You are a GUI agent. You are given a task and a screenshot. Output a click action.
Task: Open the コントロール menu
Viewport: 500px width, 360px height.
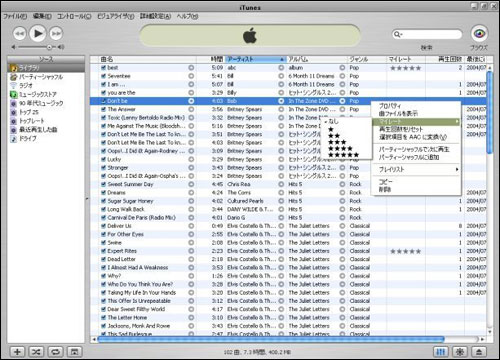(74, 16)
